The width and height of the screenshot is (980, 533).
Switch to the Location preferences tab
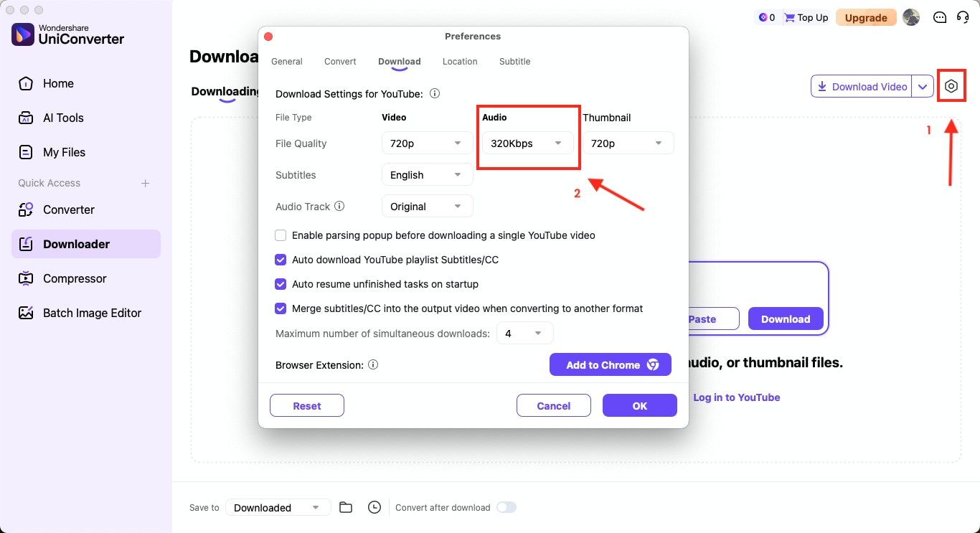tap(460, 62)
